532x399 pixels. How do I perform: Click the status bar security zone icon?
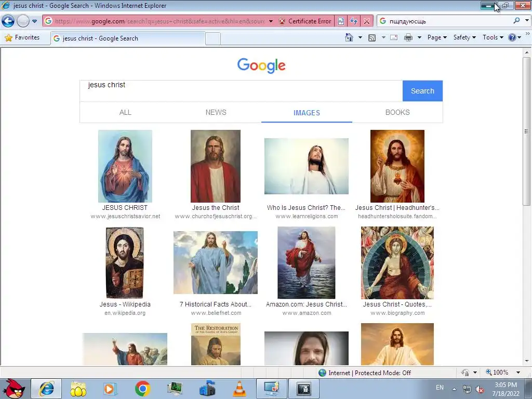pyautogui.click(x=322, y=373)
